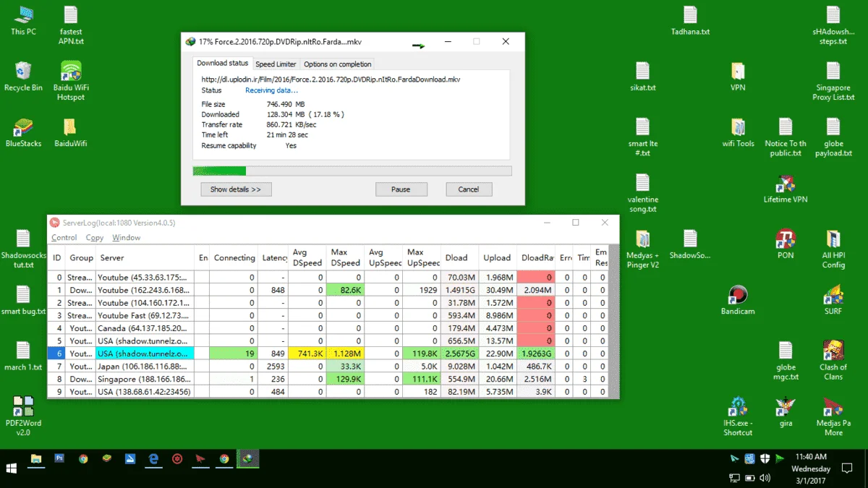Open the Window menu in ServerLog
The width and height of the screenshot is (868, 488).
(x=126, y=237)
